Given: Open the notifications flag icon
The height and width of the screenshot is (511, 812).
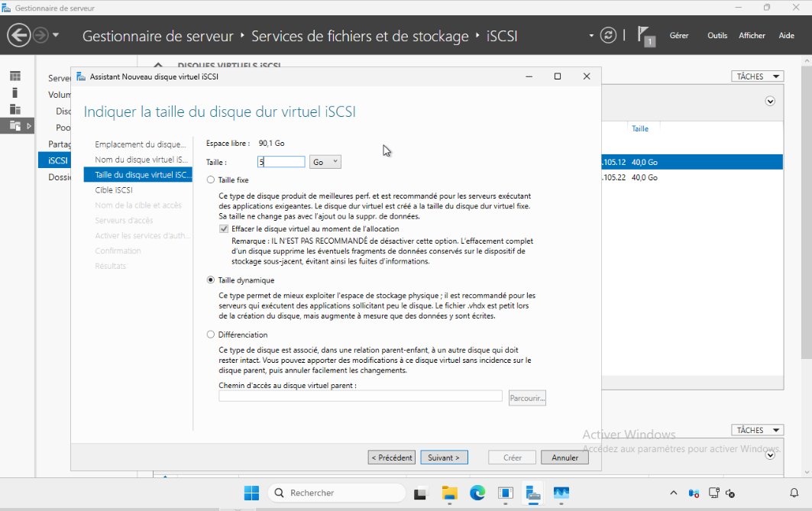Looking at the screenshot, I should click(645, 36).
